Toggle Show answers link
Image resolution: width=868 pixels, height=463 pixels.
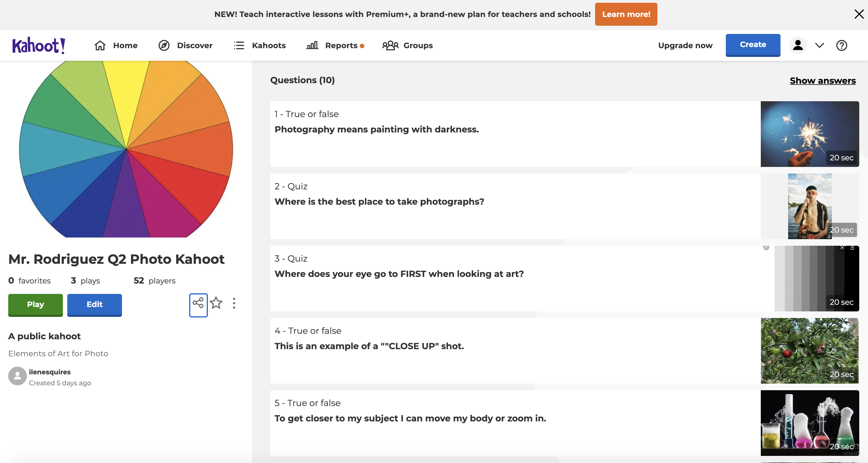(x=823, y=81)
